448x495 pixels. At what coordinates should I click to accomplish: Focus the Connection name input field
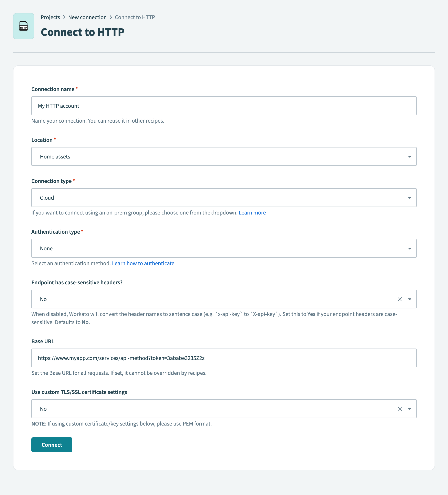click(224, 106)
